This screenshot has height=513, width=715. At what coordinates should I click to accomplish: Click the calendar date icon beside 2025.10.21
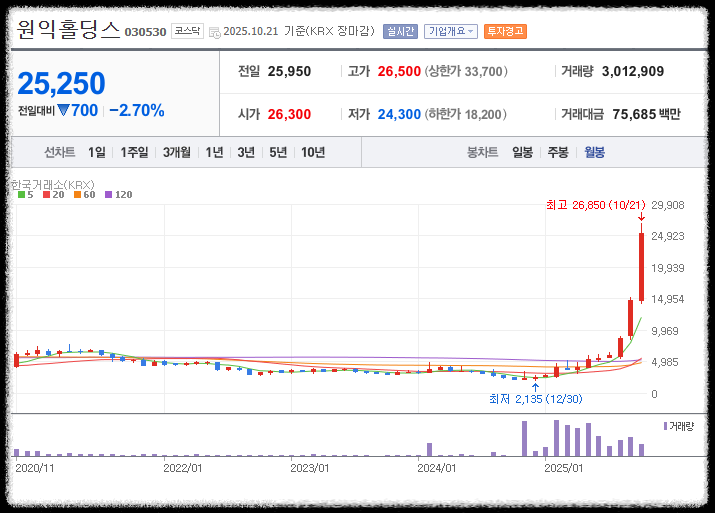tap(214, 32)
